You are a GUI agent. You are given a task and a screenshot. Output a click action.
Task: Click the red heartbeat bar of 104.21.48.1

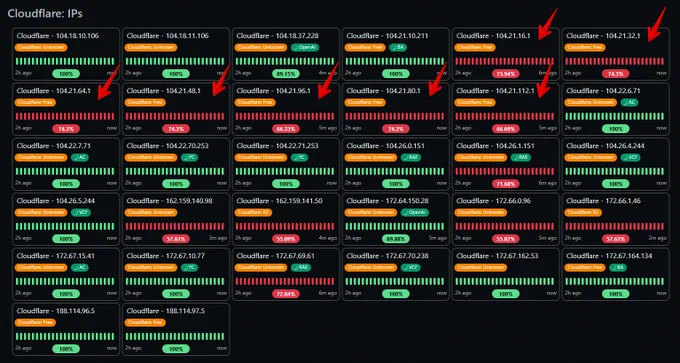175,116
